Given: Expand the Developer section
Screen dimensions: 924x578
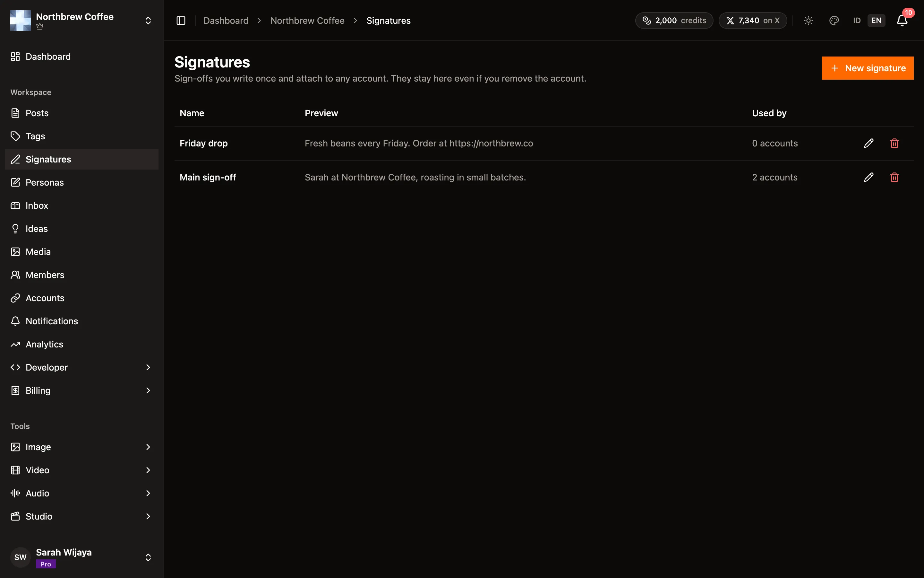Looking at the screenshot, I should (82, 367).
